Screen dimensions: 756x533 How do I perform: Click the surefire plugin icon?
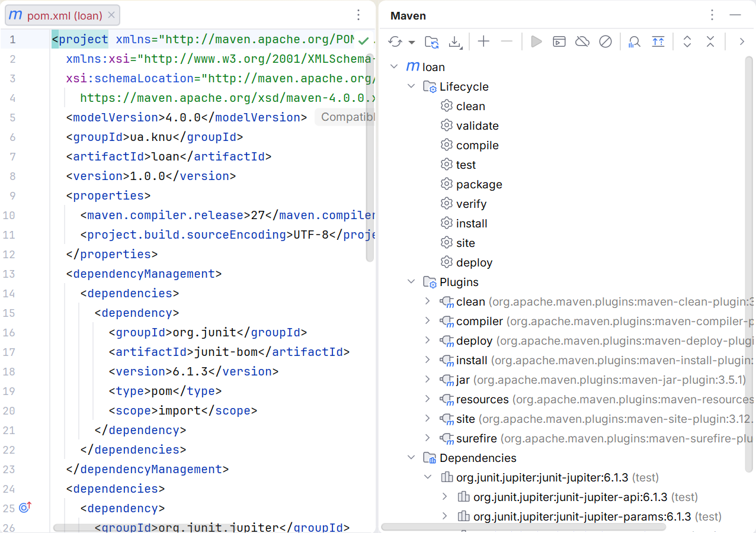447,438
